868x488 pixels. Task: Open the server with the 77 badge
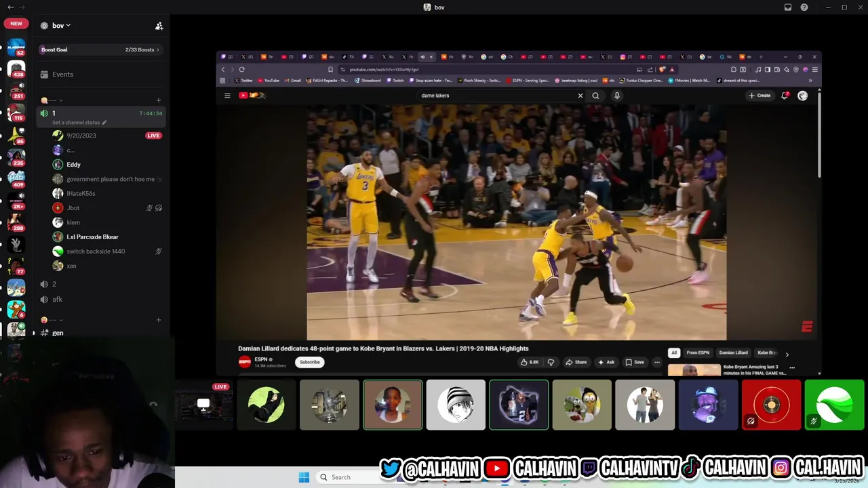pyautogui.click(x=16, y=266)
